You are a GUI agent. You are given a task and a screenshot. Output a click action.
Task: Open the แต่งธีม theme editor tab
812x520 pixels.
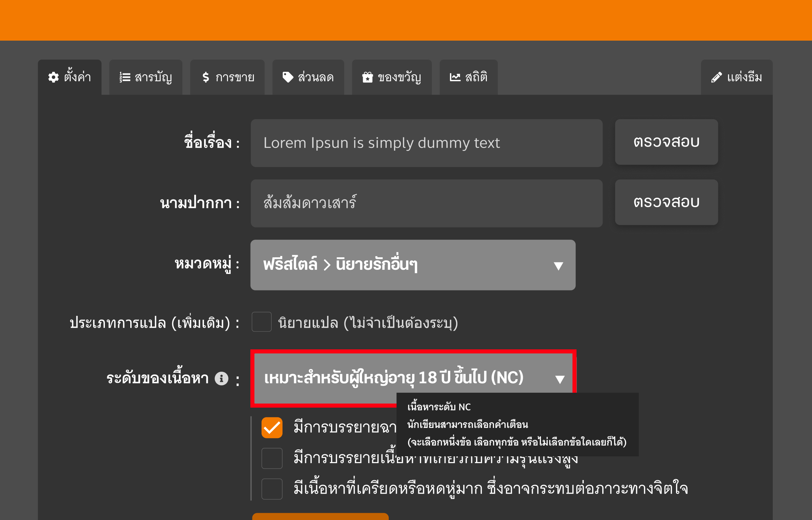pos(737,77)
